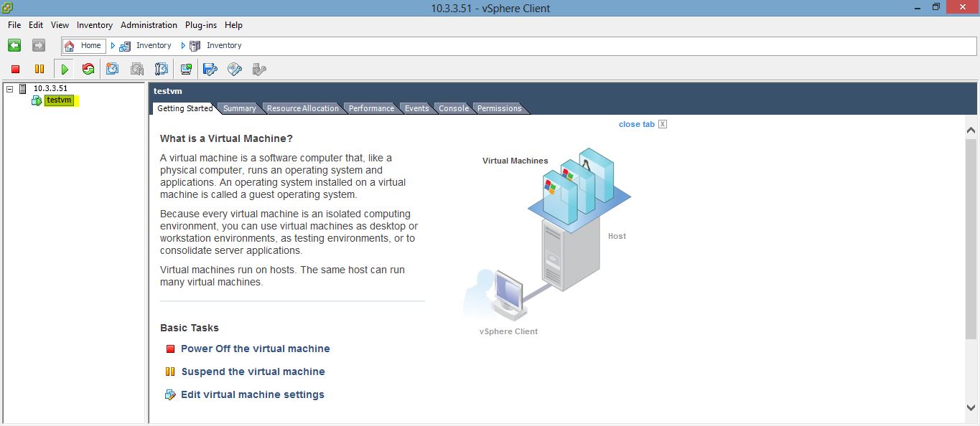Viewport: 980px width, 426px height.
Task: Click the arrow between Home and Inventory breadcrumbs
Action: (x=113, y=45)
